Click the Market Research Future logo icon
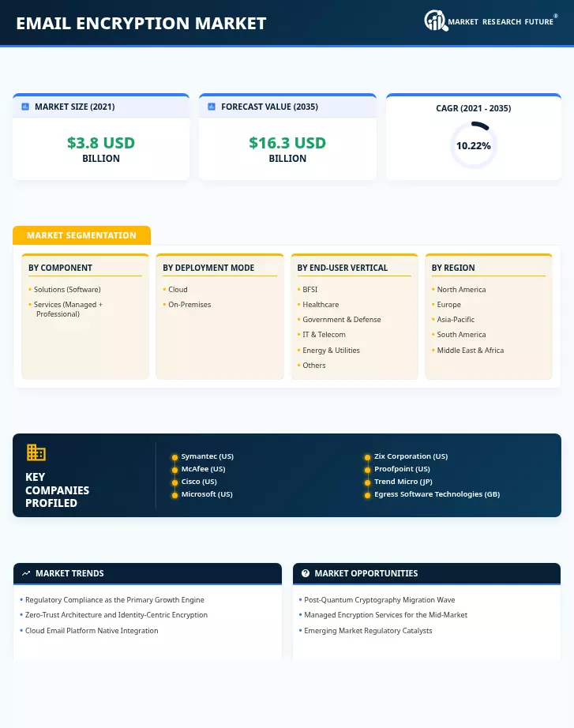This screenshot has width=574, height=728. pyautogui.click(x=436, y=21)
